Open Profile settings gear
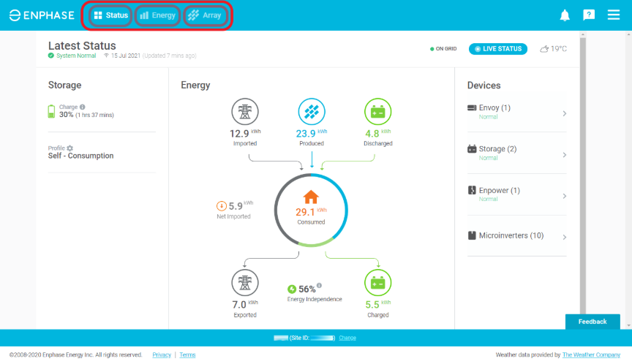The image size is (632, 364). coord(69,148)
